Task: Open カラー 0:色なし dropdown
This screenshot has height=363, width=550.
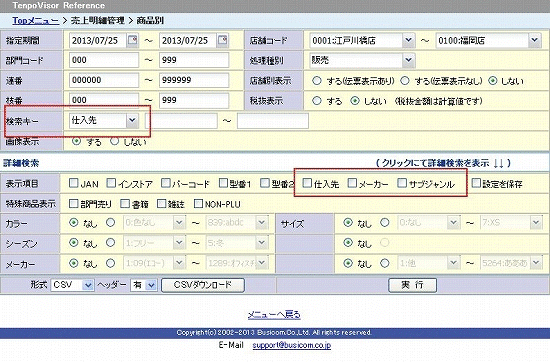Action: 154,223
